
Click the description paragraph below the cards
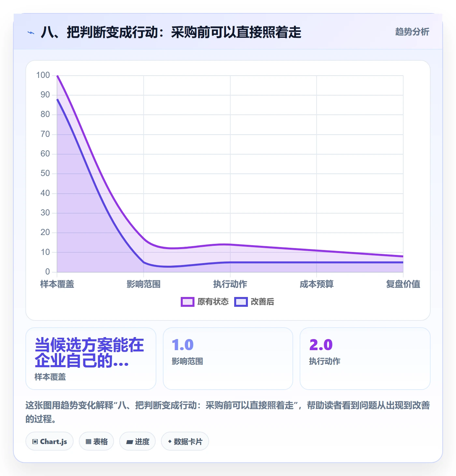tap(228, 412)
